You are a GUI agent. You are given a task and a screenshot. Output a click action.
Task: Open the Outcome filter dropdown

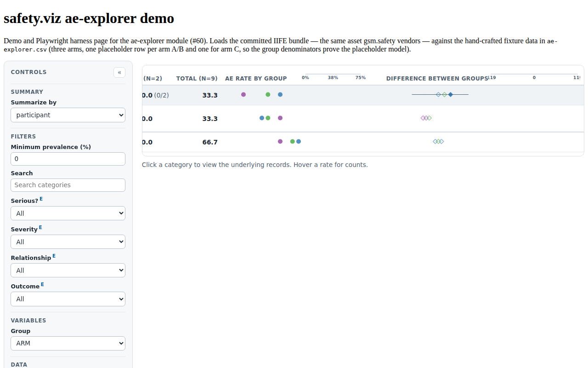click(x=68, y=299)
